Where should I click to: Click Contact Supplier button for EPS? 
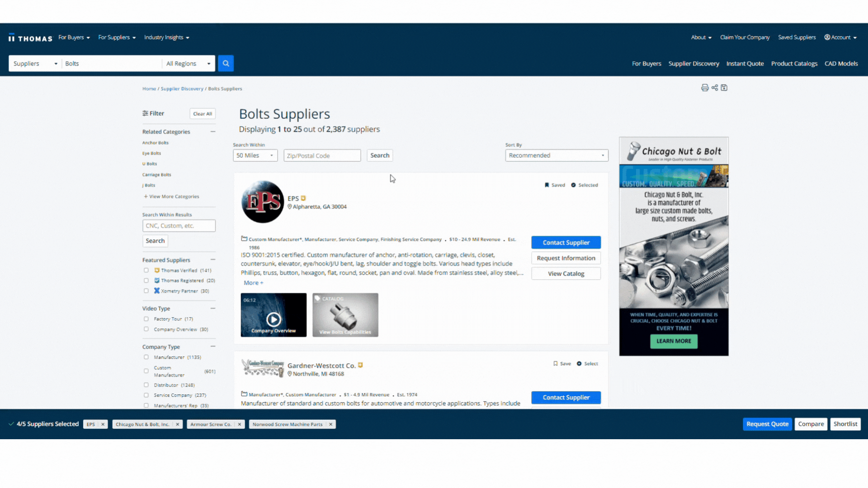click(565, 242)
